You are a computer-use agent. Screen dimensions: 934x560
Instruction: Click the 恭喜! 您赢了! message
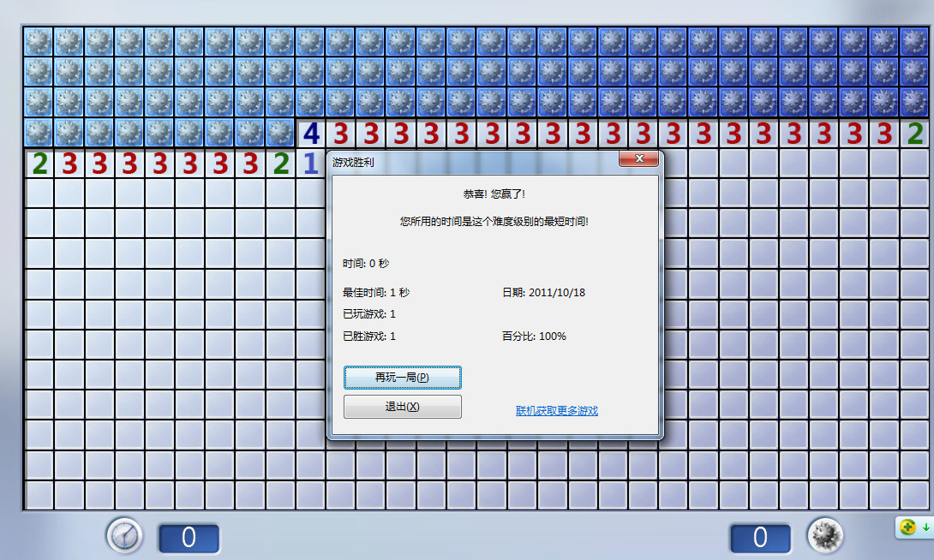[494, 194]
